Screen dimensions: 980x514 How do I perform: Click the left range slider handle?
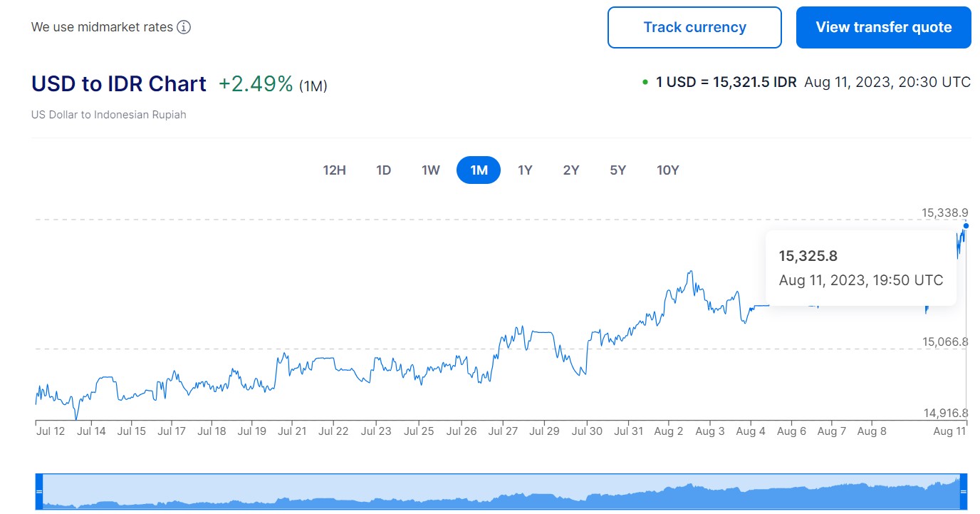tap(39, 492)
